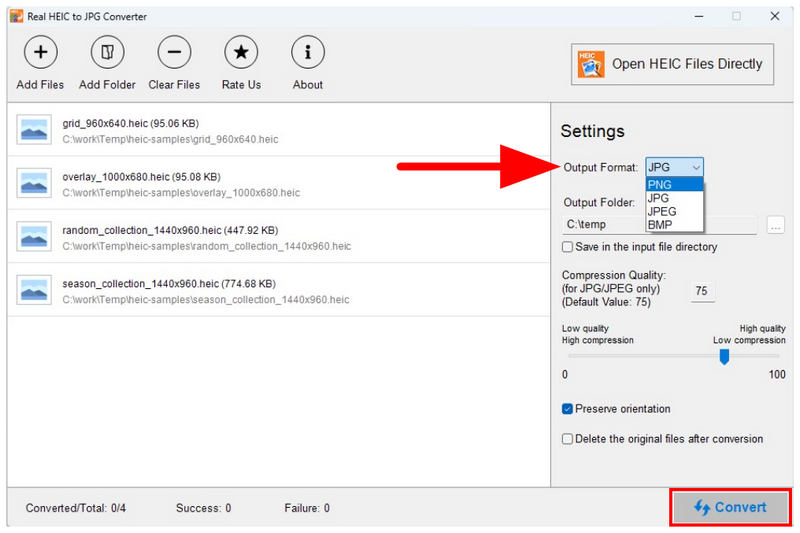Minimize the converter window

[699, 16]
